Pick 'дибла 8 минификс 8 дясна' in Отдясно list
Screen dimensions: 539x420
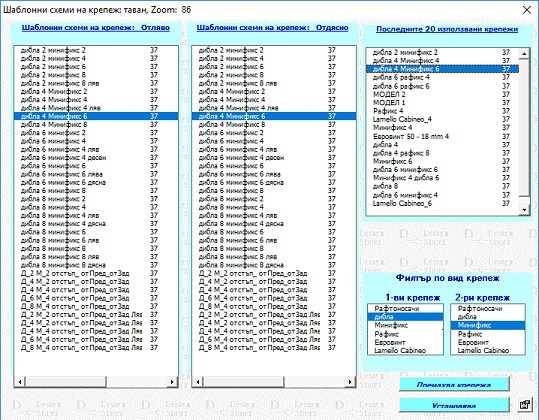pyautogui.click(x=274, y=265)
